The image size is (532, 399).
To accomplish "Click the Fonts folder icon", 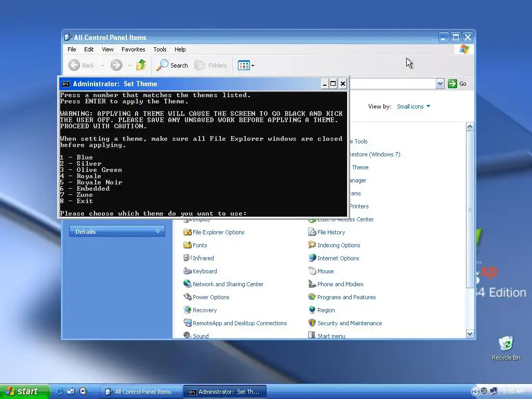I will 187,245.
